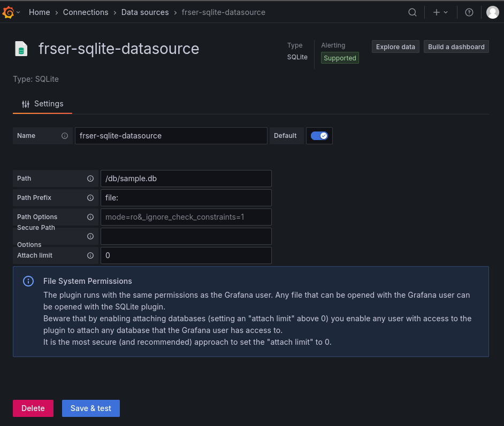
Task: Click the info icon beside Secure Path Options
Action: pos(90,236)
